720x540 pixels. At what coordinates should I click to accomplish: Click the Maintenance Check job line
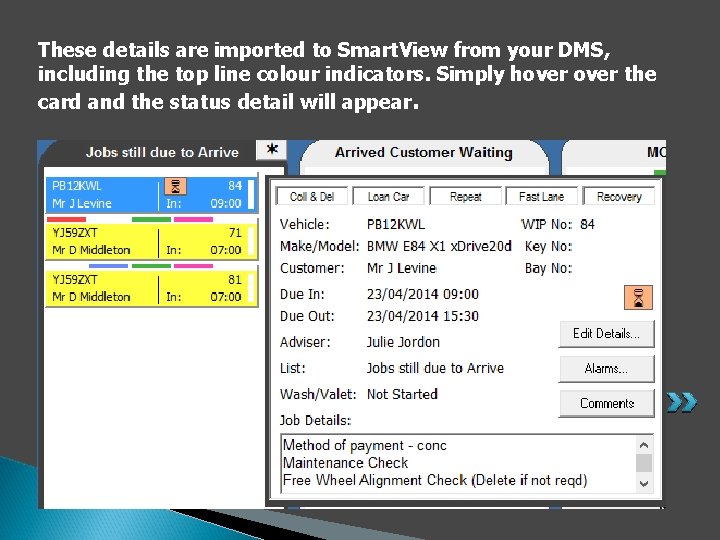[345, 463]
